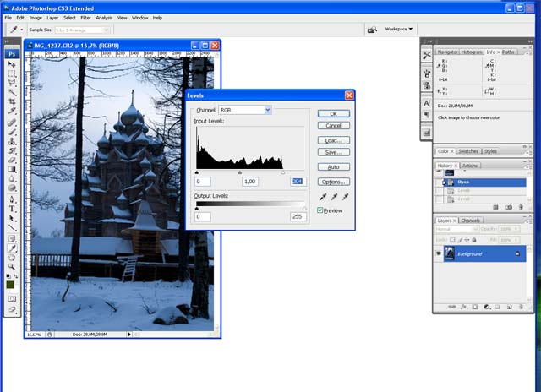Switch to the Channels tab
541x392 pixels.
(471, 220)
